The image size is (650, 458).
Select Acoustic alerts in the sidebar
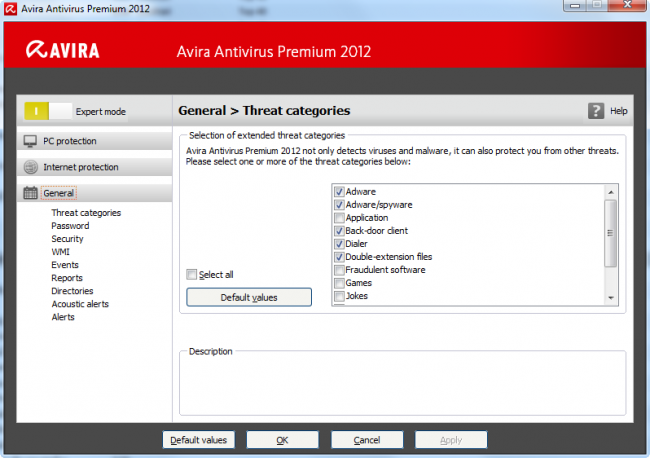click(x=80, y=304)
